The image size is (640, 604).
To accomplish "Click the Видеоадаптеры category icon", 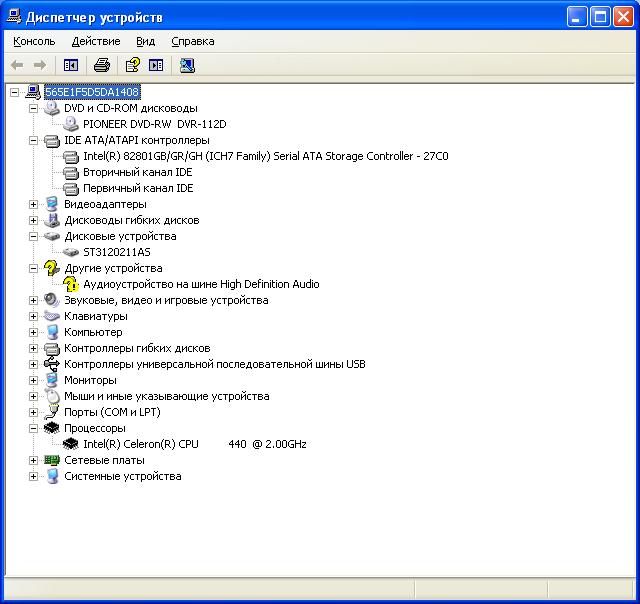I will [52, 204].
